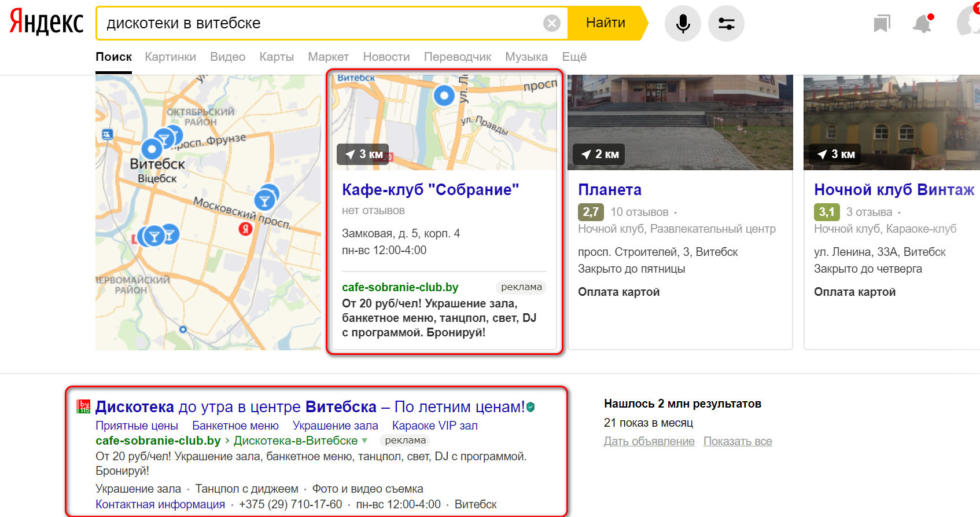This screenshot has height=517, width=980.
Task: Click the 2 км distance badge on Планета
Action: point(599,154)
